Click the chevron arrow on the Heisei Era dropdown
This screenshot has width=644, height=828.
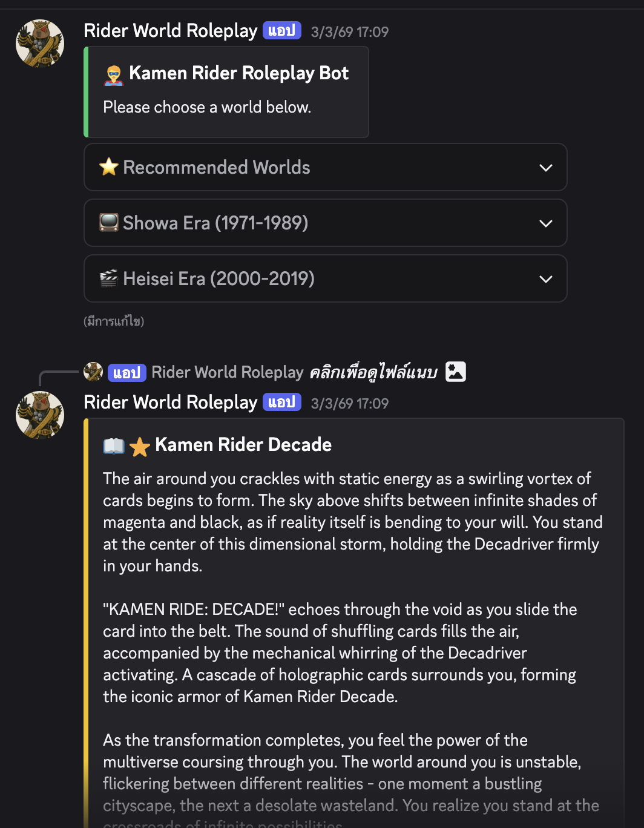[545, 279]
